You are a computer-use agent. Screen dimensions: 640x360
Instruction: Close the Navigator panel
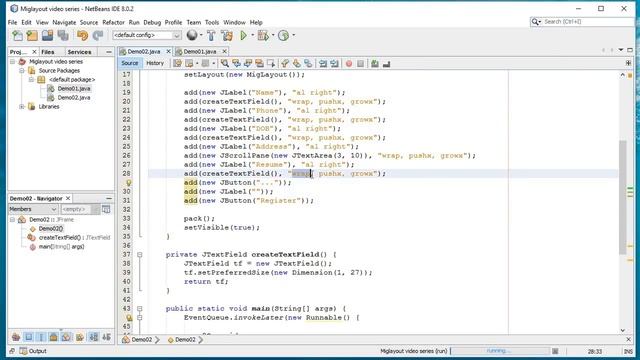click(68, 198)
